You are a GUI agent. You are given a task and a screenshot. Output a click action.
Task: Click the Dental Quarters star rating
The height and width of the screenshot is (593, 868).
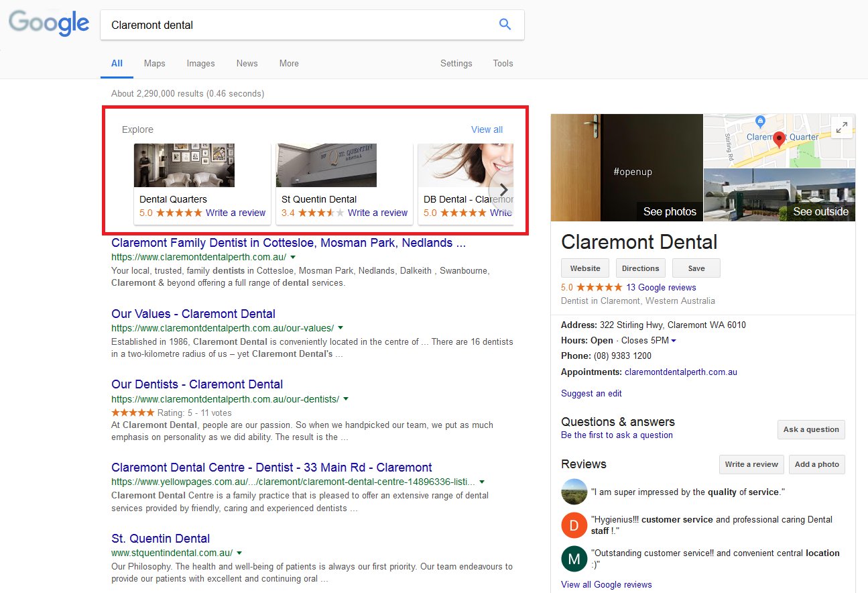click(179, 213)
